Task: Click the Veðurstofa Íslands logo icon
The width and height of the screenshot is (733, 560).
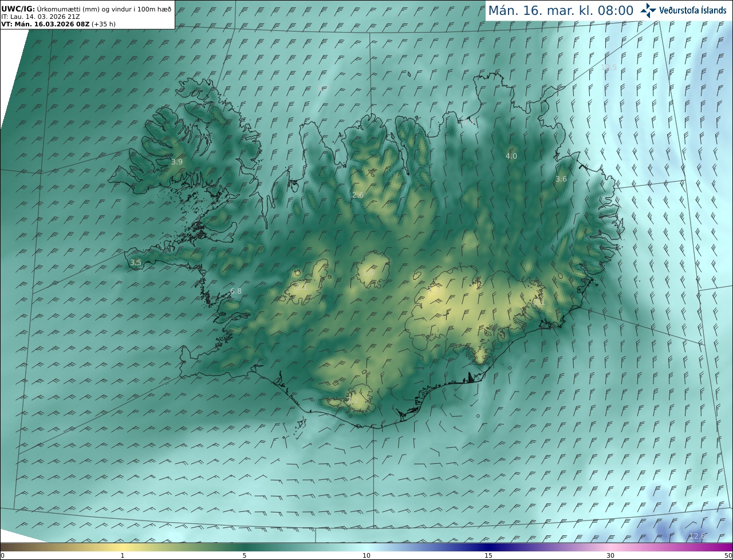Action: [x=648, y=10]
